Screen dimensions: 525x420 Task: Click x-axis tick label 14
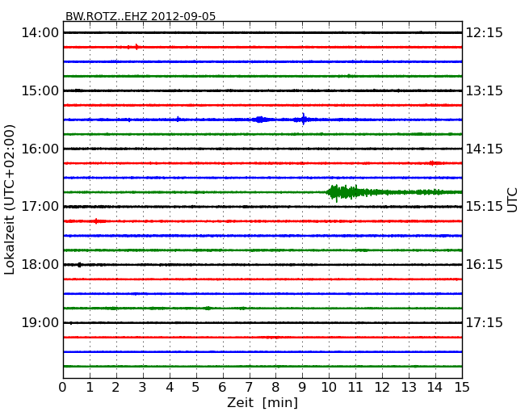(435, 388)
